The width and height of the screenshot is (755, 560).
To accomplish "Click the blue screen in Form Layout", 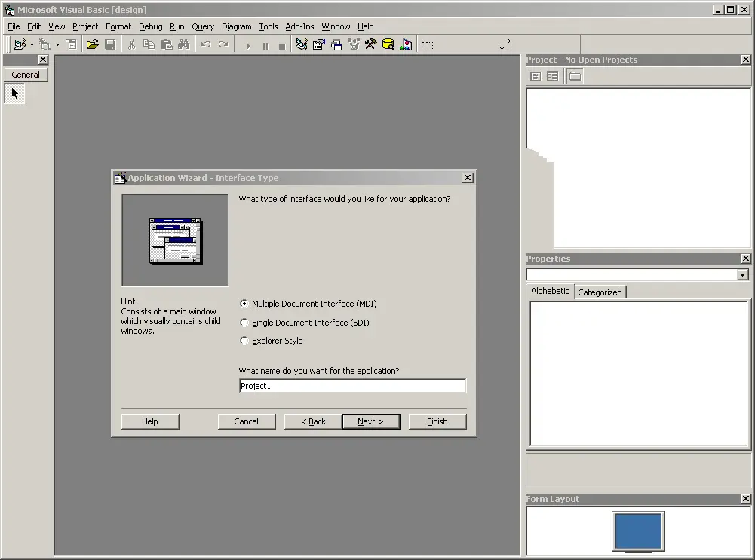I will click(638, 531).
